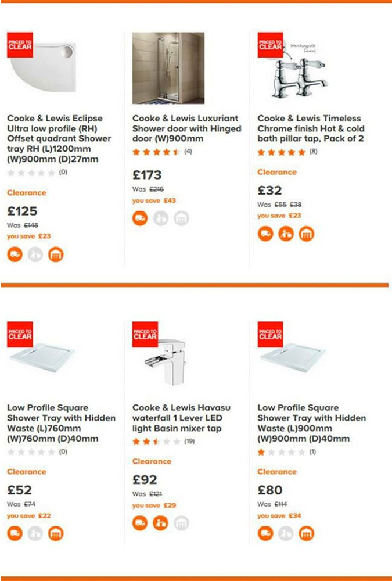Image resolution: width=392 pixels, height=581 pixels.
Task: Click store icon under Timeless pillar tap
Action: click(307, 234)
